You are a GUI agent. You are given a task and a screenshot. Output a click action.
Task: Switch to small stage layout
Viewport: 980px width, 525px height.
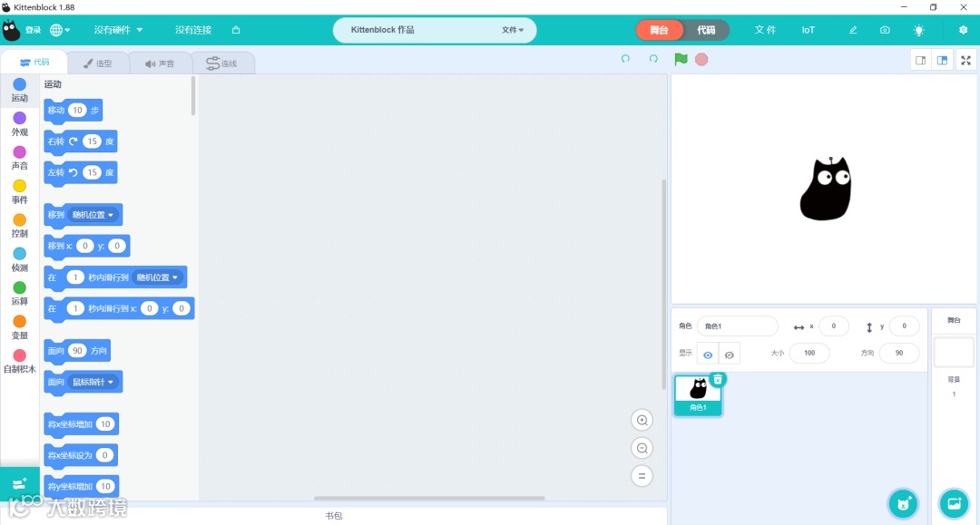[921, 60]
